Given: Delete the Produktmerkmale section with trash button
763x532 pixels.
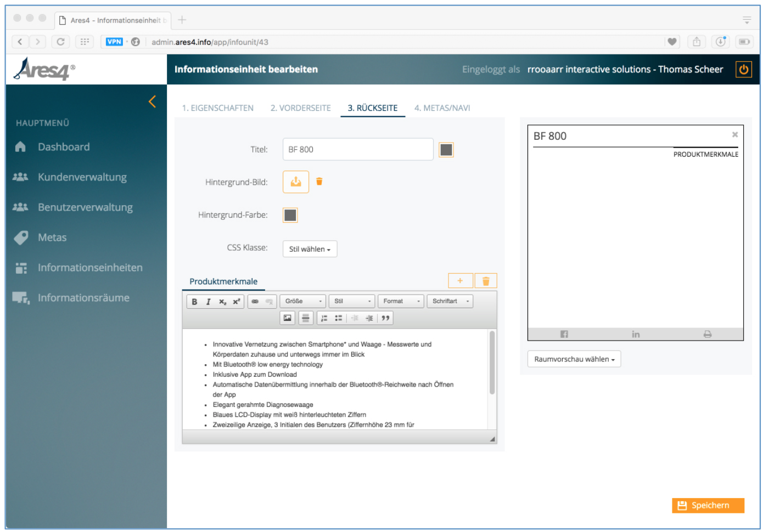Looking at the screenshot, I should click(486, 281).
